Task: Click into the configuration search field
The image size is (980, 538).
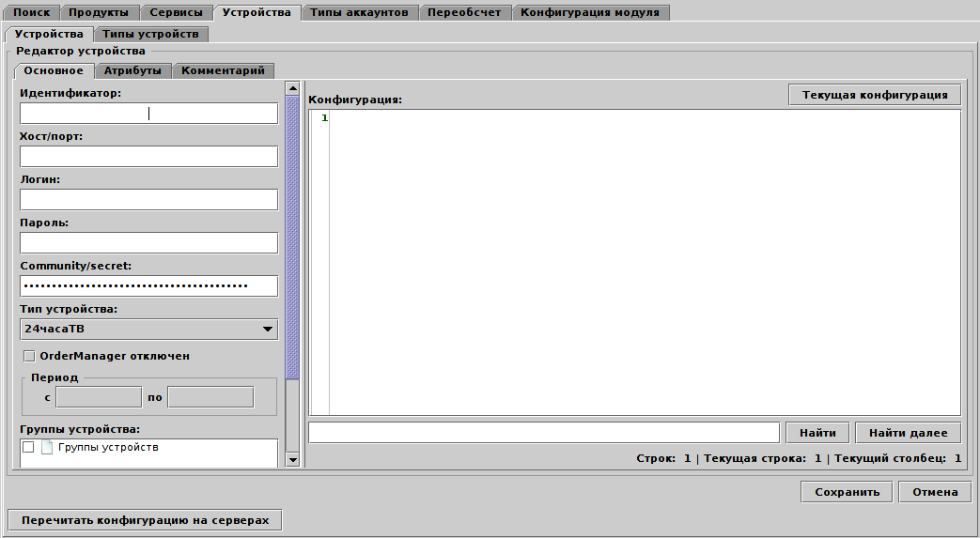Action: pos(544,432)
